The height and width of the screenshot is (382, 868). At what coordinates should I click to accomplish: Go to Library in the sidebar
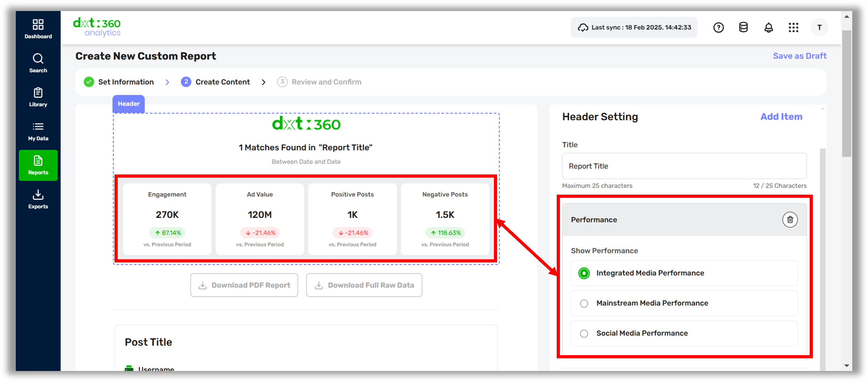38,97
